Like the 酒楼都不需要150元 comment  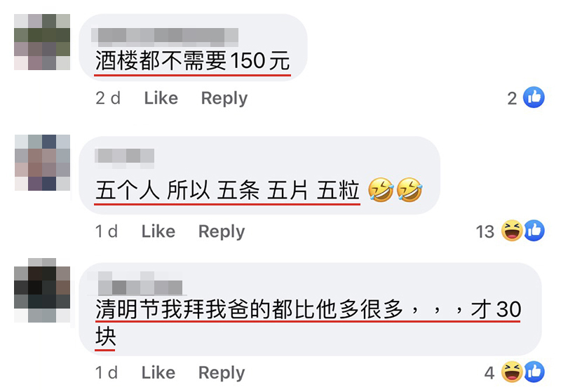click(161, 98)
